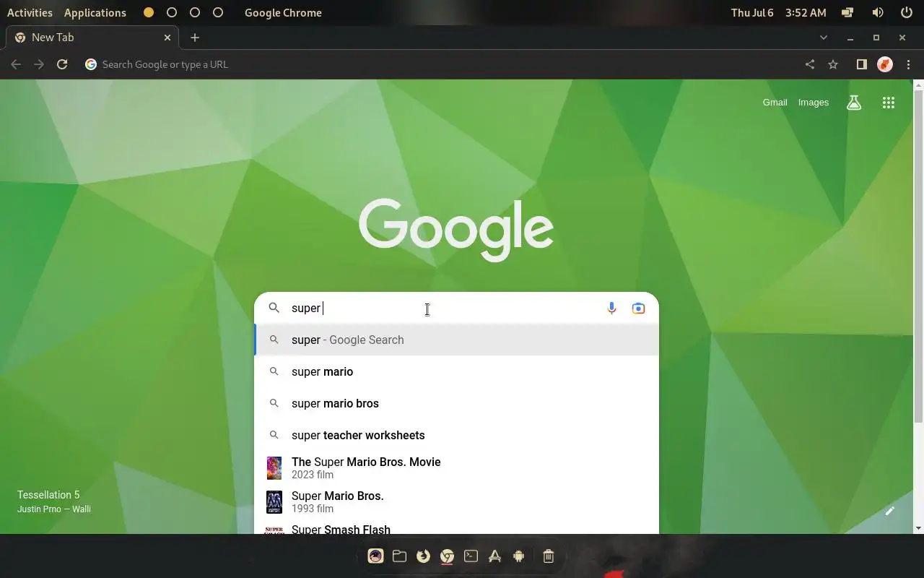Open the Google apps grid
Image resolution: width=924 pixels, height=578 pixels.
point(889,103)
